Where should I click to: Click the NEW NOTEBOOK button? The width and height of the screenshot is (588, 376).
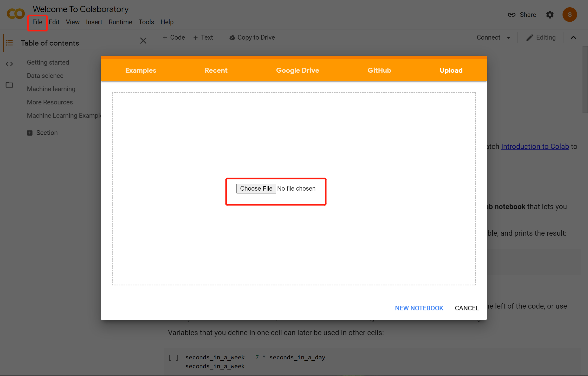[419, 308]
